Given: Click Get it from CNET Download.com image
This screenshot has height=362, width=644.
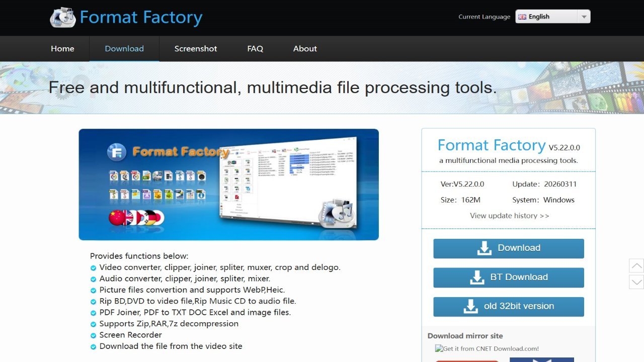Looking at the screenshot, I should 487,348.
